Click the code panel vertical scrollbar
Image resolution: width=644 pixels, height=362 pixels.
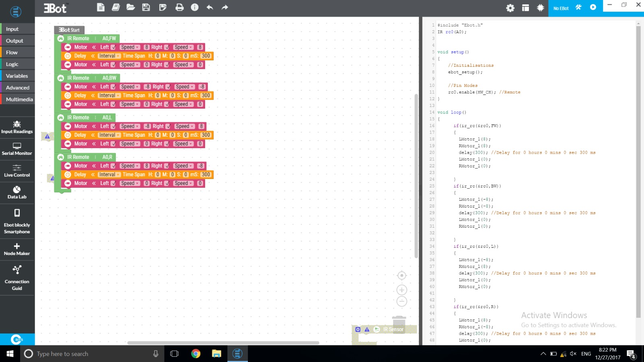coord(638,172)
